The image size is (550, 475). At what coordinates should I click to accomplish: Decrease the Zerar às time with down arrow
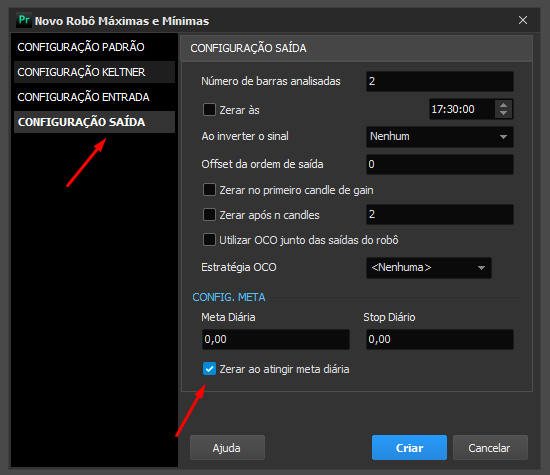[504, 113]
